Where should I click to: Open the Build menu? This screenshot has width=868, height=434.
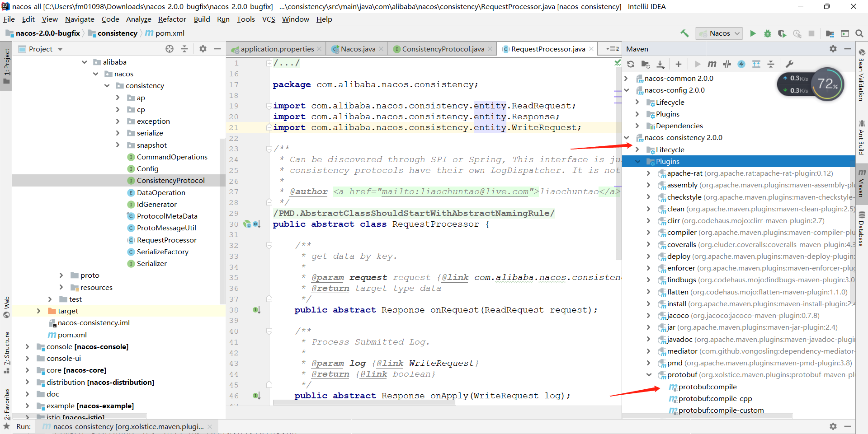pyautogui.click(x=202, y=19)
